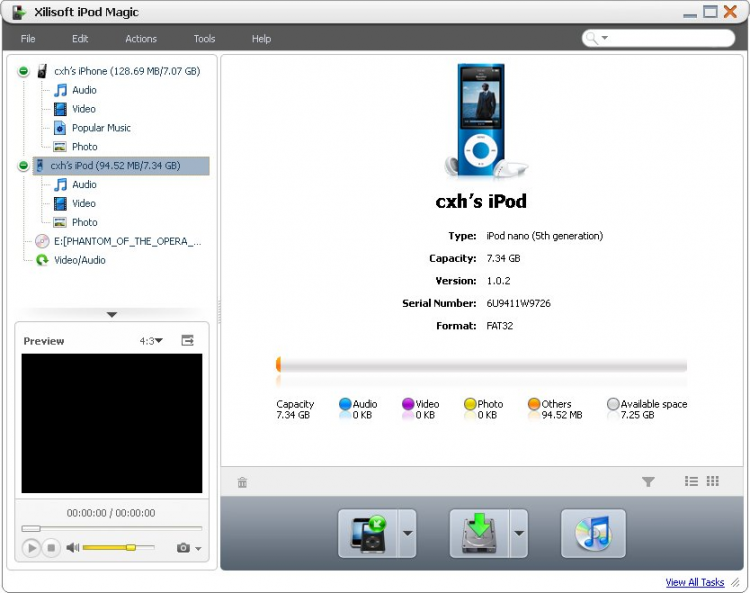
Task: Select cxh's iPhone device in tree
Action: pos(127,71)
